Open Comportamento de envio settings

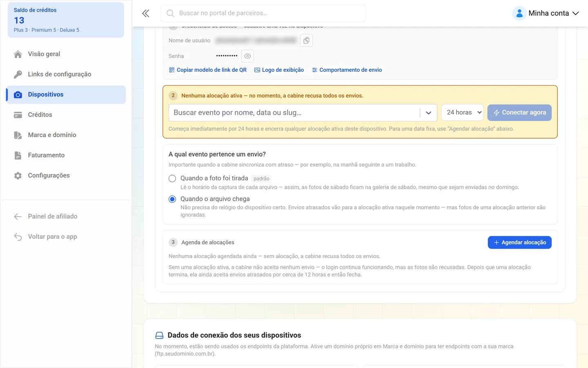(x=347, y=70)
